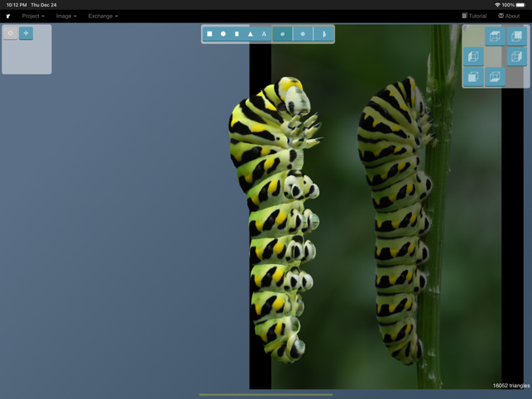Open the About link
This screenshot has width=532, height=399.
[509, 16]
